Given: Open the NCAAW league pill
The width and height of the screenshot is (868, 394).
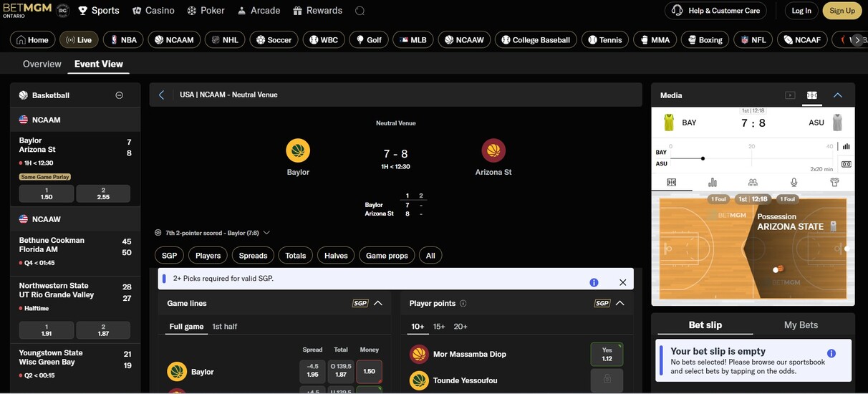Looking at the screenshot, I should click(464, 40).
